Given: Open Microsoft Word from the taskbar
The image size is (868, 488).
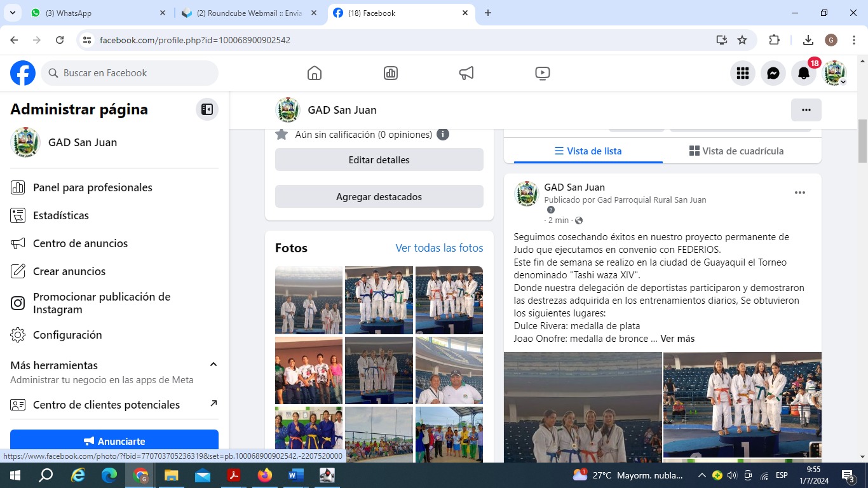Looking at the screenshot, I should (x=295, y=475).
